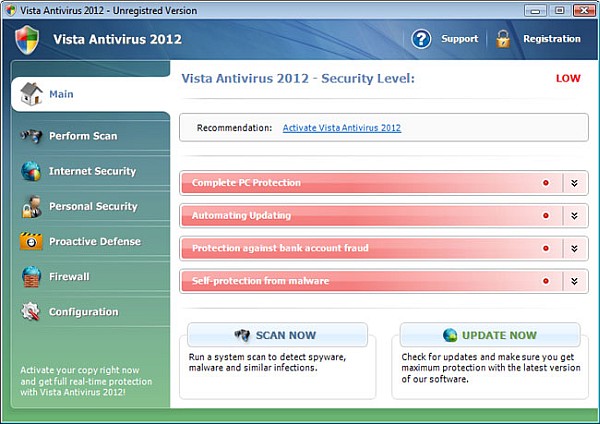Viewport: 600px width, 424px height.
Task: Maximize the Vista Antivirus window
Action: tap(559, 10)
